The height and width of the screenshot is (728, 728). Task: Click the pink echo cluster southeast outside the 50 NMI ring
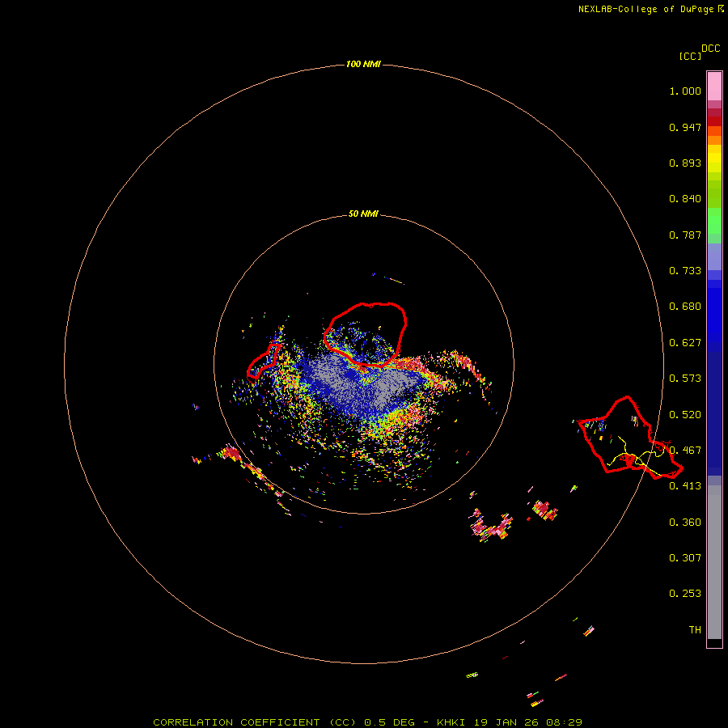tap(491, 527)
